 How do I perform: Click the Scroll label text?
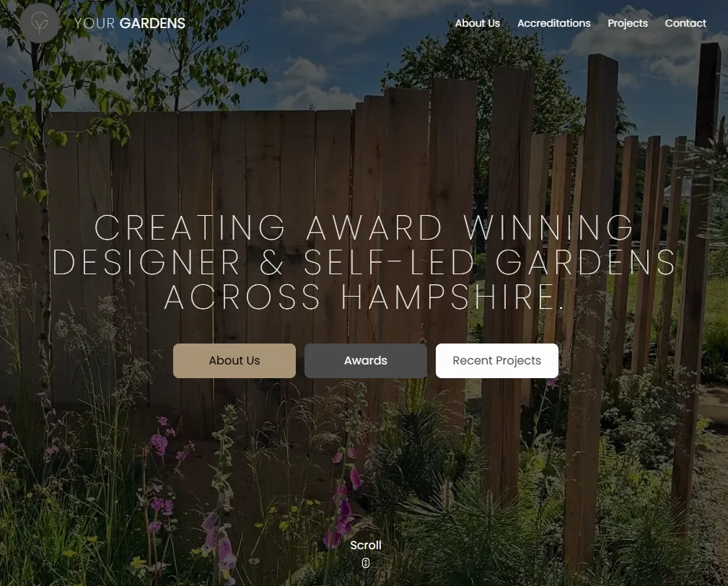pyautogui.click(x=365, y=545)
